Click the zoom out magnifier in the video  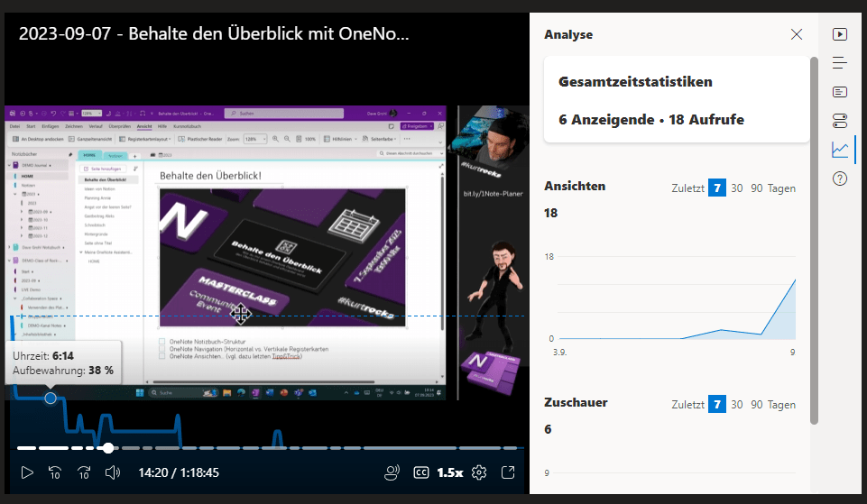pyautogui.click(x=287, y=139)
